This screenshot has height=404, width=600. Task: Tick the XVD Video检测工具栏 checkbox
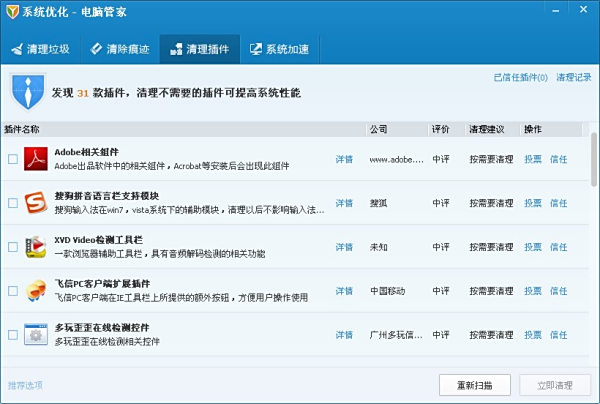(13, 247)
